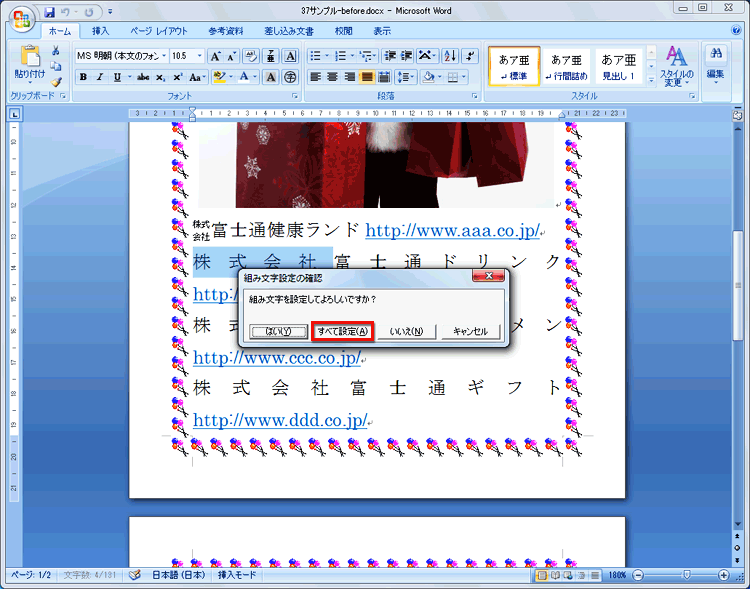The image size is (750, 589).
Task: Toggle bold formatting
Action: 83,77
